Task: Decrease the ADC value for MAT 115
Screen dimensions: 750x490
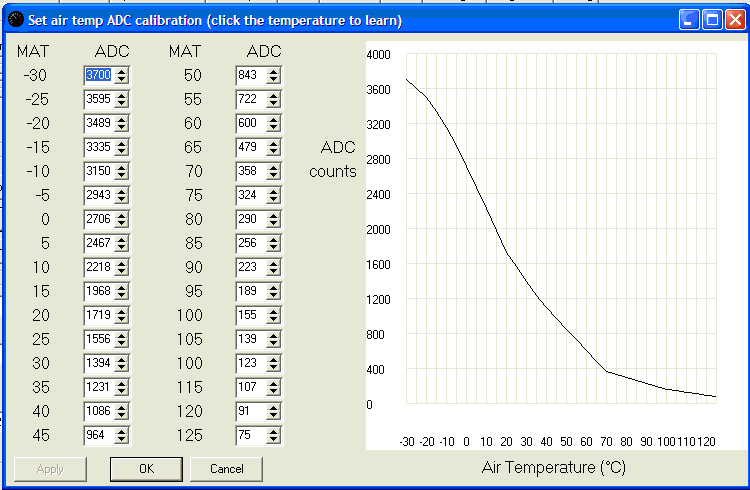Action: pos(274,391)
